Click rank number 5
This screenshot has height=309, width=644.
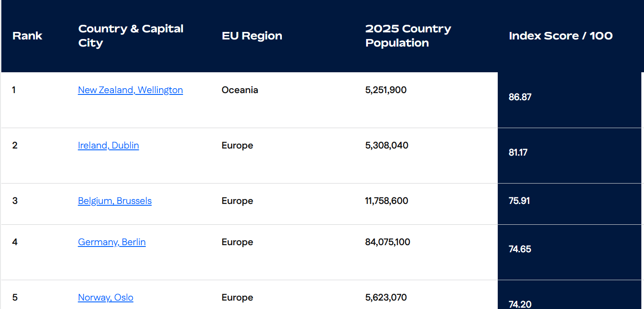coord(15,297)
